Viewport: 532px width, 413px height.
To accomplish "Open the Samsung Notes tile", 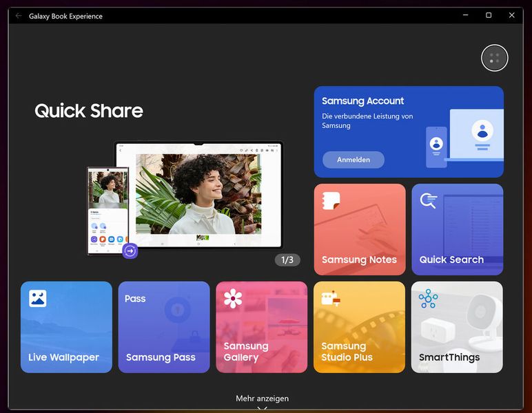I will [x=359, y=229].
